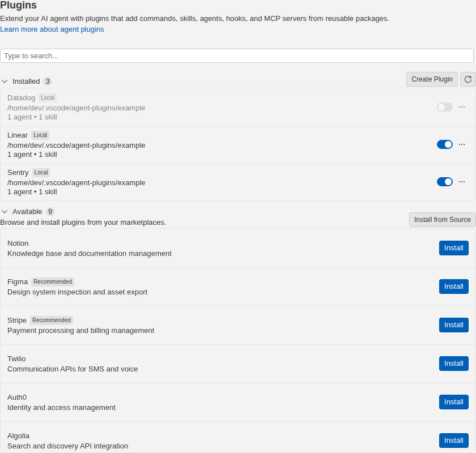The image size is (476, 453).
Task: Open more actions menu for Linear
Action: point(462,144)
